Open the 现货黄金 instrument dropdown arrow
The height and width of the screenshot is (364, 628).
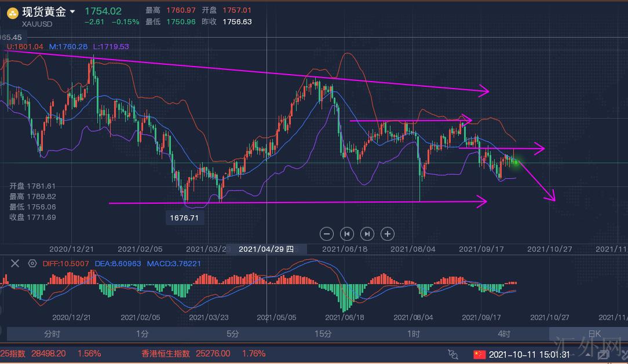[x=72, y=12]
